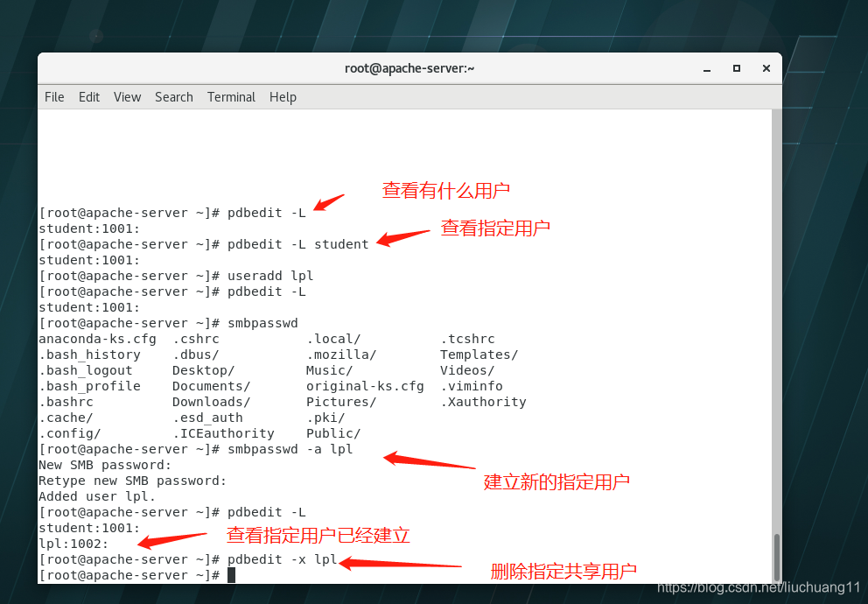The width and height of the screenshot is (868, 604).
Task: Click 'Videos/' in the listing
Action: [468, 370]
